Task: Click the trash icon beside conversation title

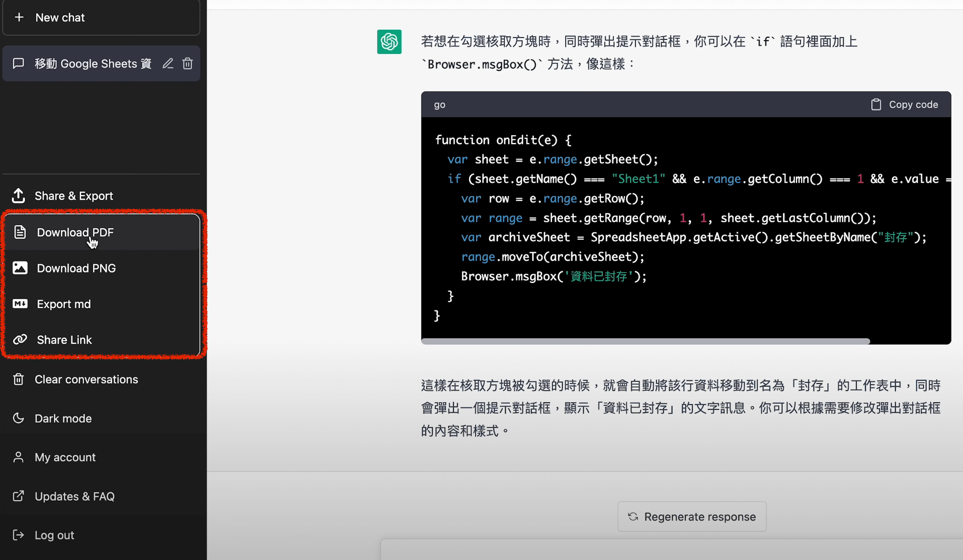Action: click(187, 63)
